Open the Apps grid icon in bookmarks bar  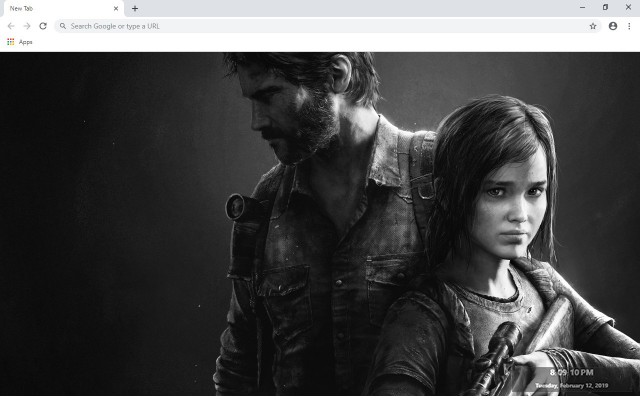tap(11, 42)
